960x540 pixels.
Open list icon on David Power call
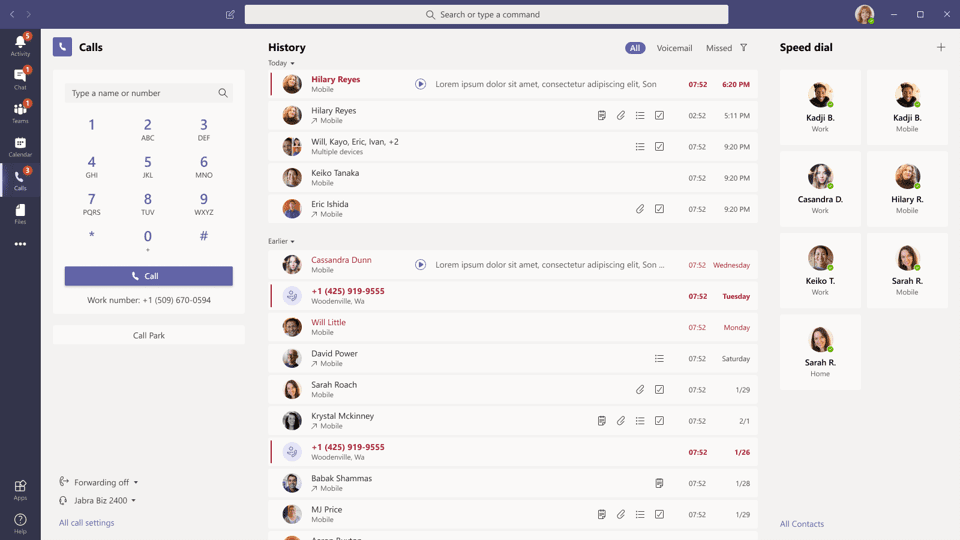[659, 358]
